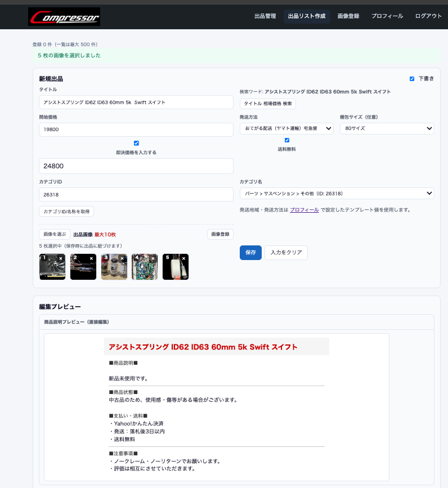448x488 pixels.
Task: Click the blue 保存 save button
Action: [250, 252]
